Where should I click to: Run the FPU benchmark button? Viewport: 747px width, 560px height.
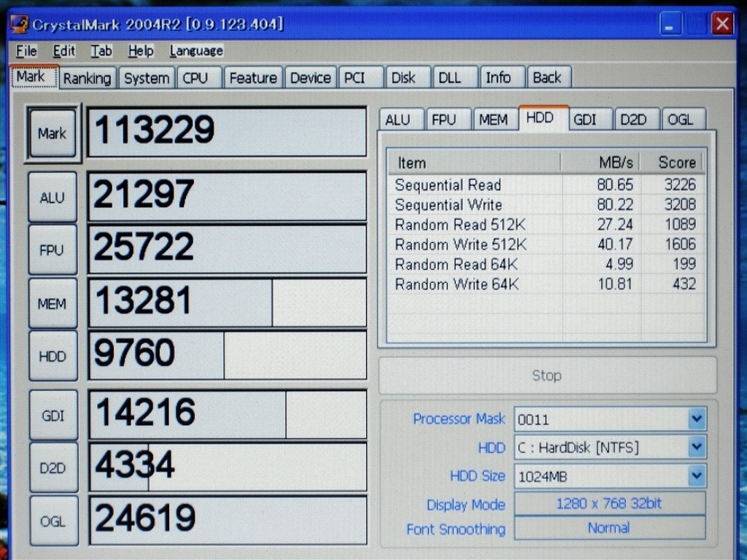point(53,249)
